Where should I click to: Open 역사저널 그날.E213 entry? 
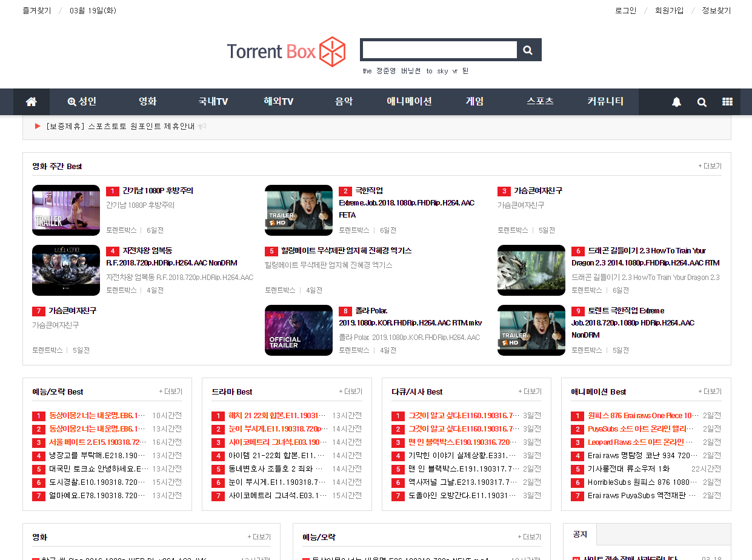click(x=464, y=482)
